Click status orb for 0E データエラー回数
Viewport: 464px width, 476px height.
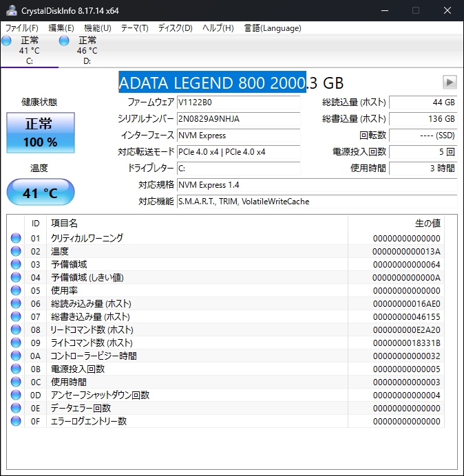coord(16,408)
